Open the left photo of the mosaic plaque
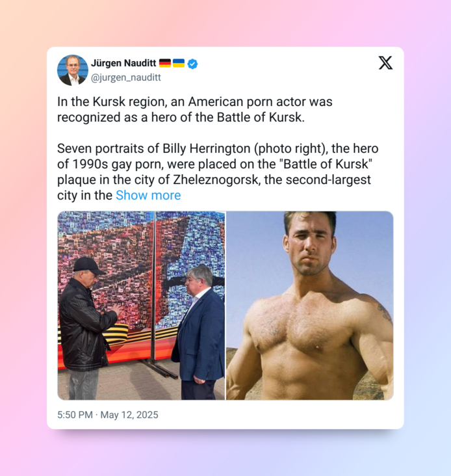The width and height of the screenshot is (451, 476). [141, 306]
